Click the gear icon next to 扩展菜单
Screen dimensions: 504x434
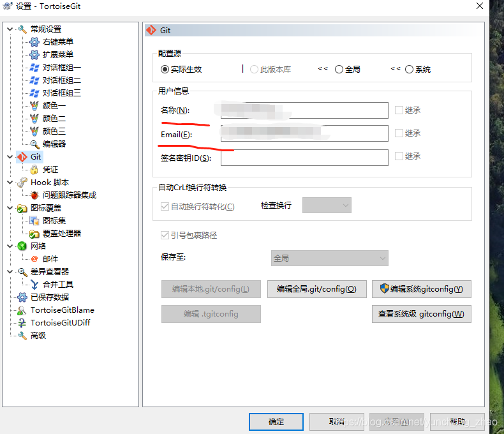(x=34, y=55)
